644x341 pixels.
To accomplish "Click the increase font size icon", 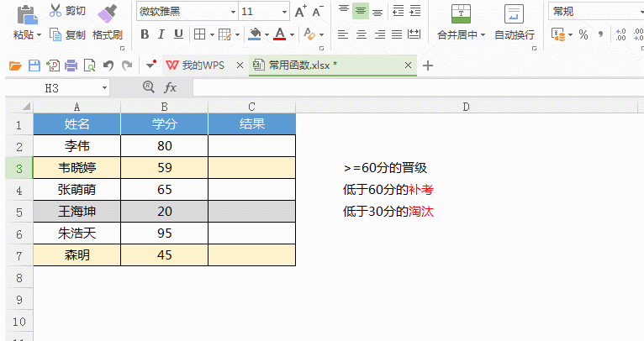I will coord(300,12).
